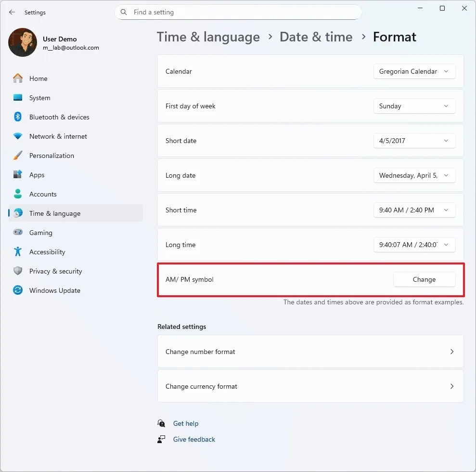The width and height of the screenshot is (476, 472).
Task: Open Windows Update via its sidebar icon
Action: (18, 290)
